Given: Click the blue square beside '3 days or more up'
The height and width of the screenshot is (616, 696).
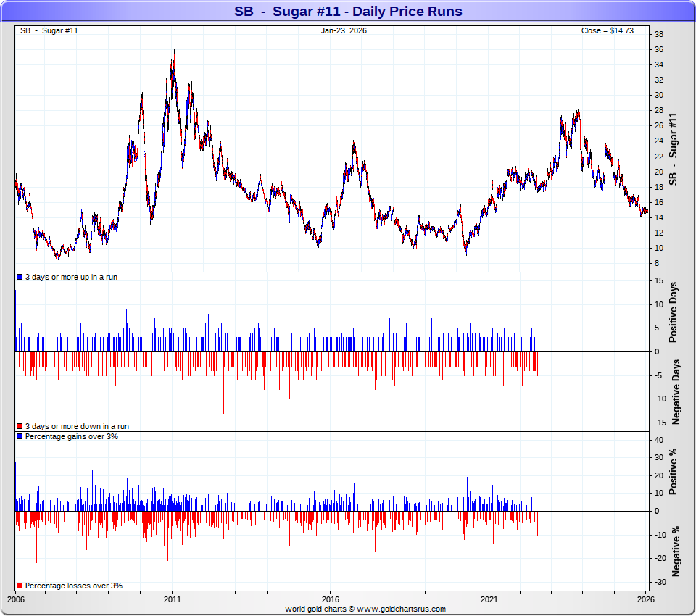Looking at the screenshot, I should click(x=20, y=278).
